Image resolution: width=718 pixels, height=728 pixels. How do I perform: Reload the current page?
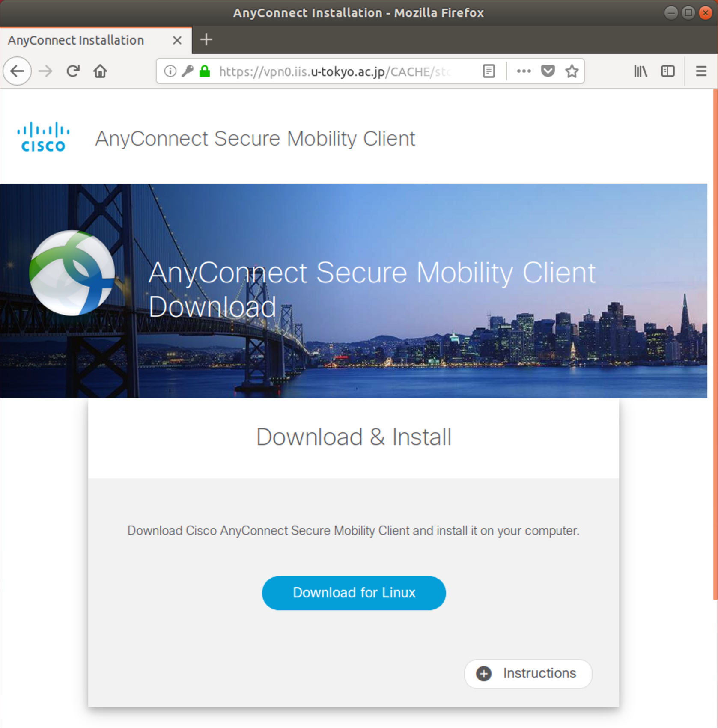tap(73, 71)
